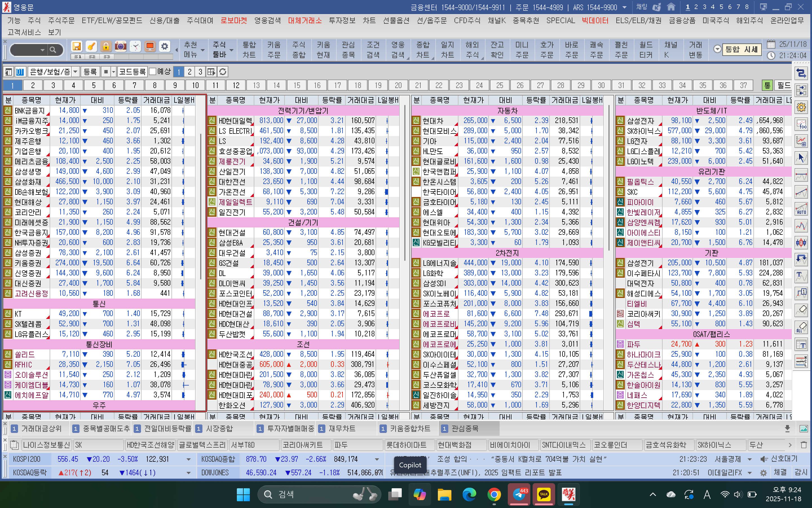Click the download arrow icon in tab bar

coord(787,428)
